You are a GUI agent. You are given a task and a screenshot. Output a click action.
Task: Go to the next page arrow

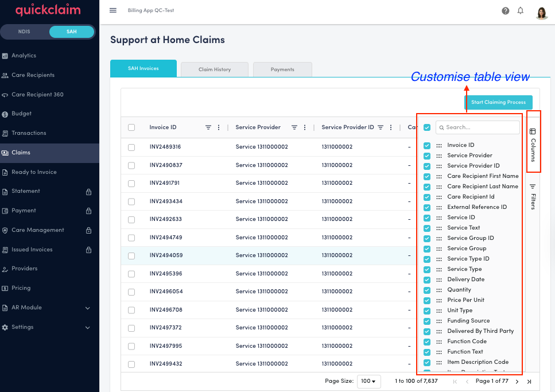click(x=517, y=381)
